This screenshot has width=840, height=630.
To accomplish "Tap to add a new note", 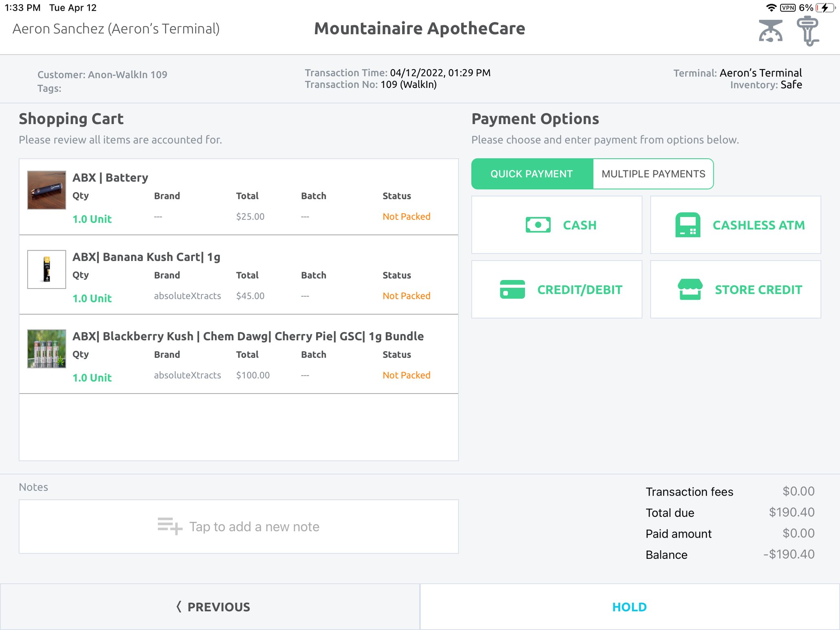I will [x=254, y=526].
